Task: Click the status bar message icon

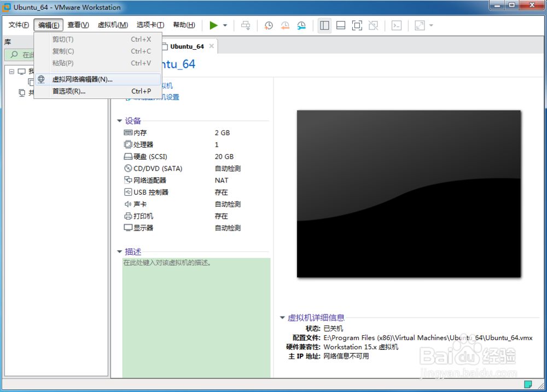Action: coord(528,384)
